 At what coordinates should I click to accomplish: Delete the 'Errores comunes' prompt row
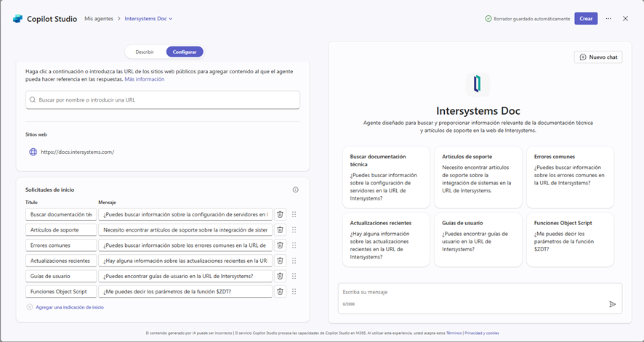[280, 245]
